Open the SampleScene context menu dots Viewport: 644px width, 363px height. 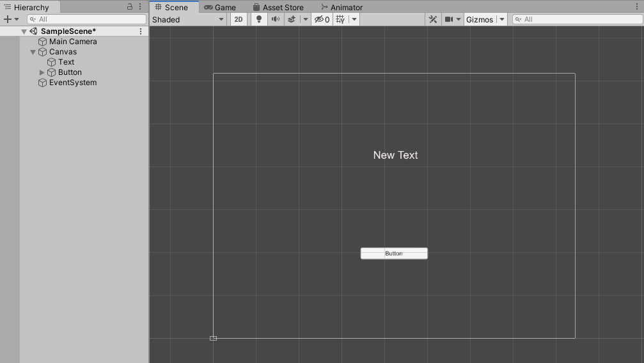pos(141,31)
